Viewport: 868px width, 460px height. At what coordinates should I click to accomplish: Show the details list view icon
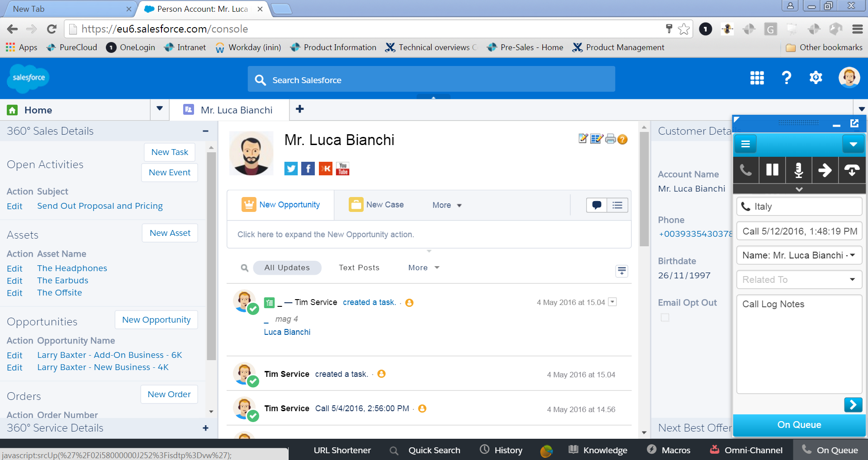click(x=617, y=205)
